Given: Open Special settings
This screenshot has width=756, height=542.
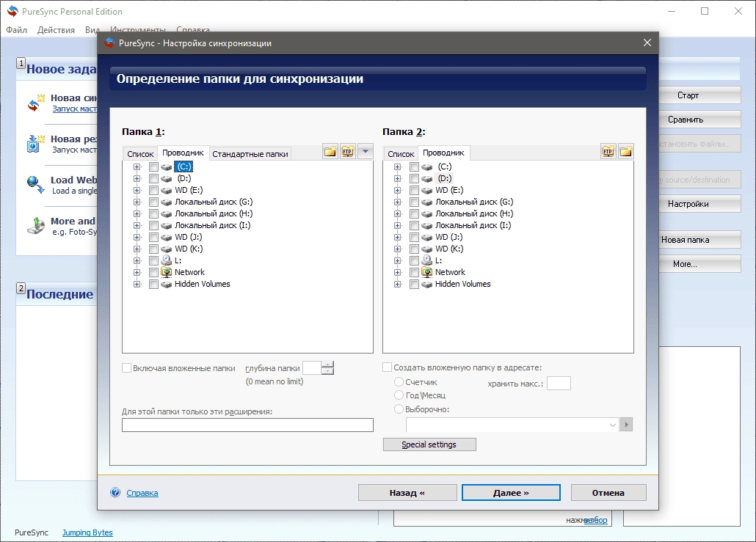Looking at the screenshot, I should coord(429,444).
